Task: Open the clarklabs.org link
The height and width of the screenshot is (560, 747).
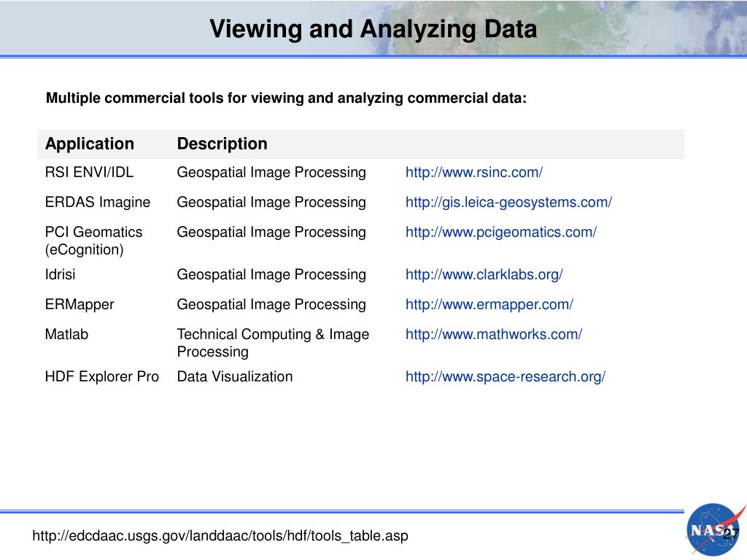Action: (484, 275)
